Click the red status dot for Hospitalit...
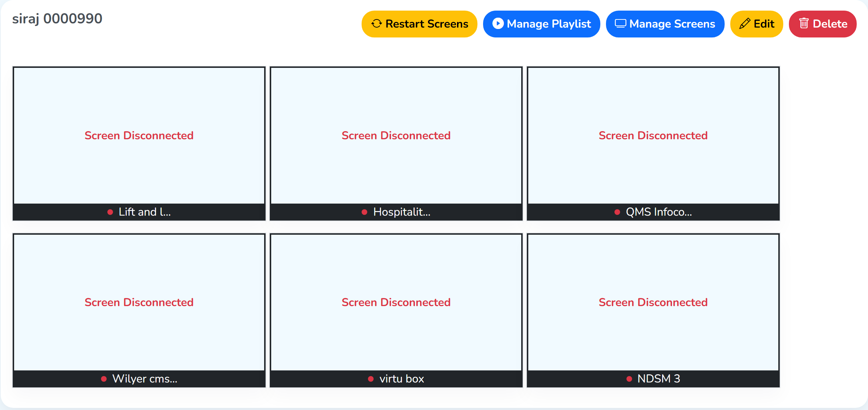868x410 pixels. [364, 212]
